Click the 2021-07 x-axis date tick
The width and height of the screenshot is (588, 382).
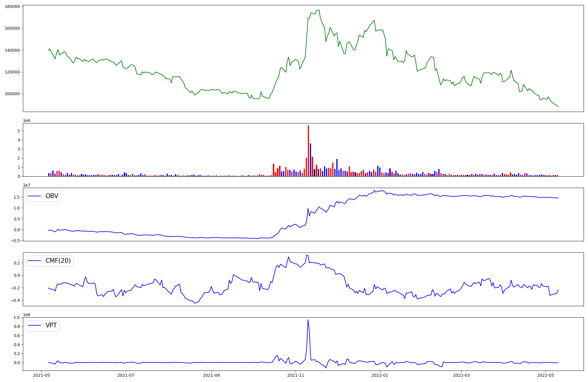pos(126,375)
